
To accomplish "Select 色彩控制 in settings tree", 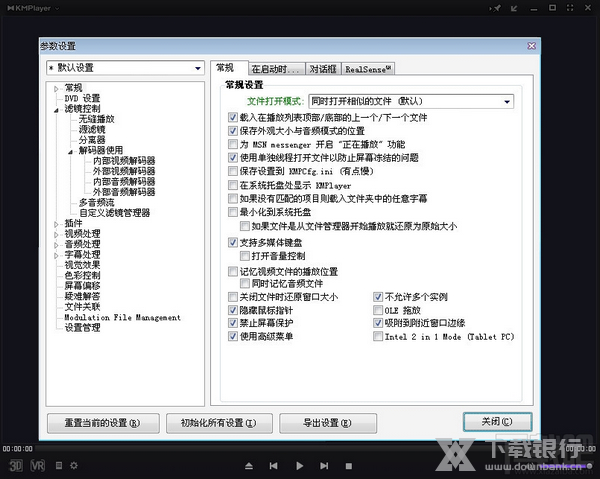I will pyautogui.click(x=82, y=275).
